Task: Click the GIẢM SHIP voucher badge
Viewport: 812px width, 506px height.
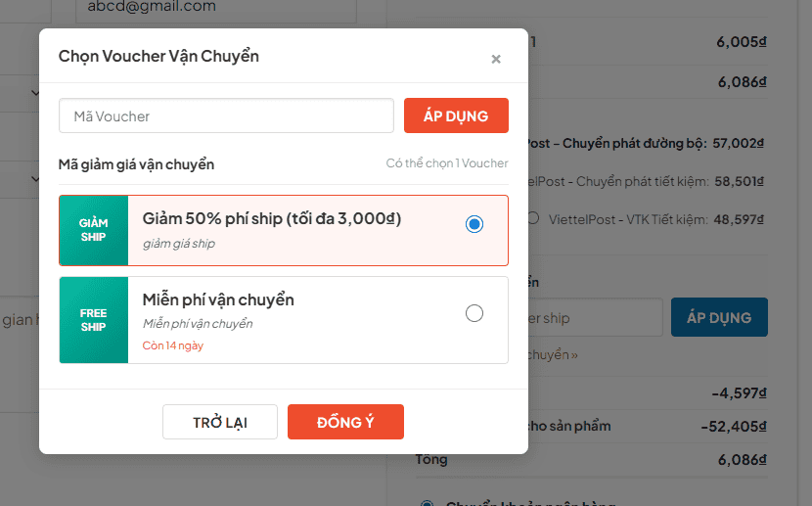Action: click(x=94, y=230)
